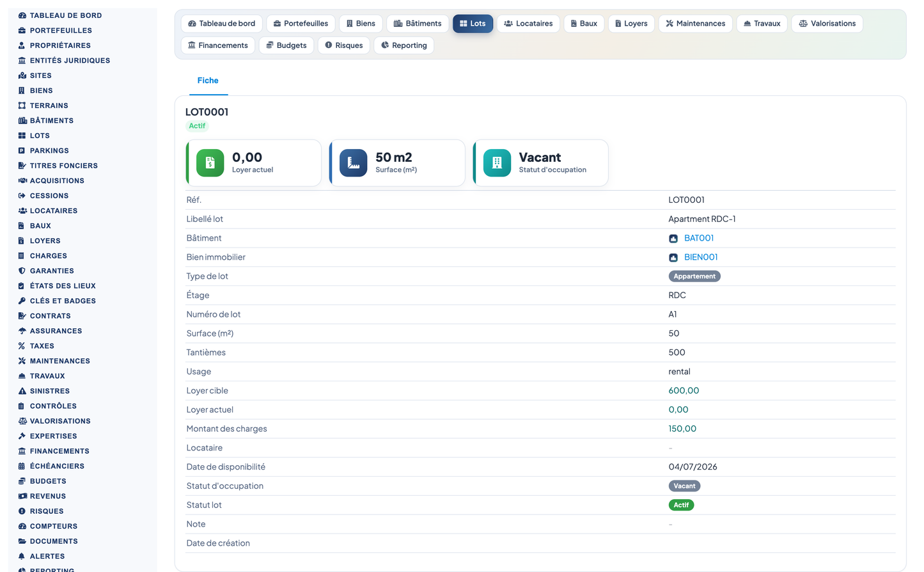
Task: Open Portefeuilles top navigation tab
Action: [301, 24]
